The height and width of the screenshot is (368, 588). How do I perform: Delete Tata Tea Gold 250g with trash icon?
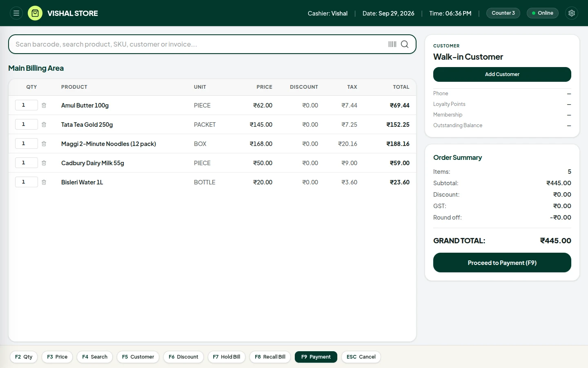[44, 124]
